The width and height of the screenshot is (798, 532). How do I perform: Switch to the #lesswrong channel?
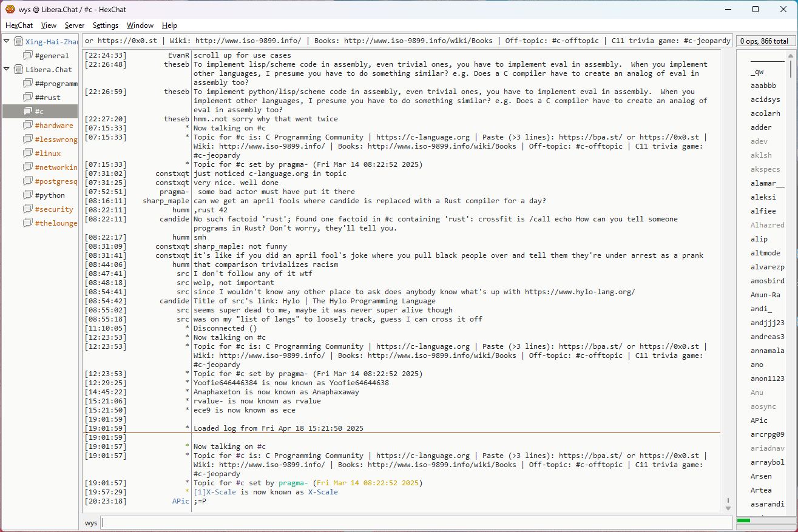click(x=56, y=140)
